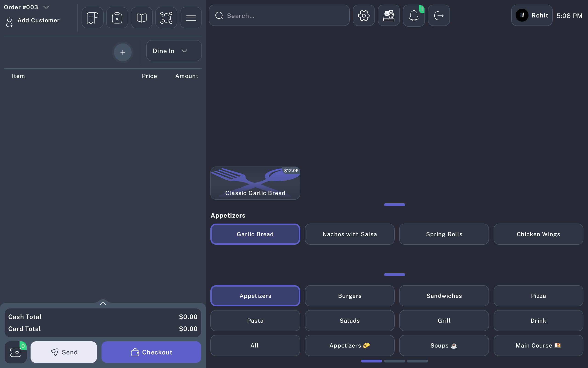Click the Cash Total row
Viewport: 588px width, 368px height.
[x=103, y=317]
